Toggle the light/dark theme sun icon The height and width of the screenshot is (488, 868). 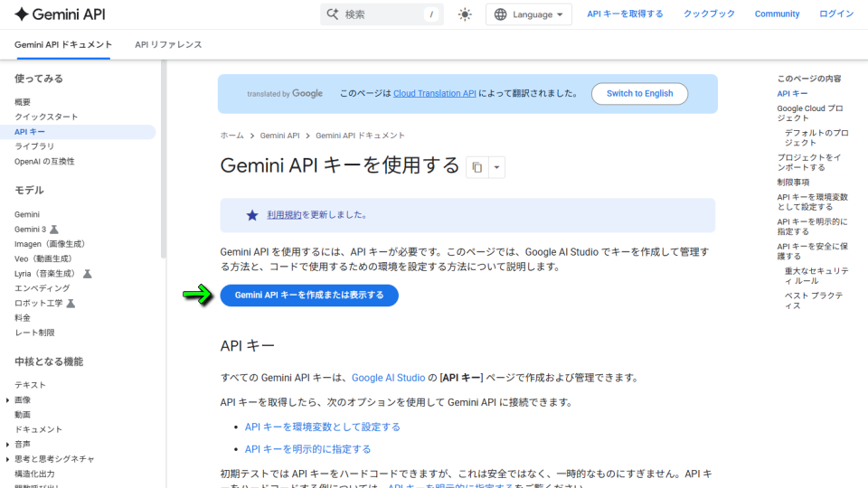465,14
